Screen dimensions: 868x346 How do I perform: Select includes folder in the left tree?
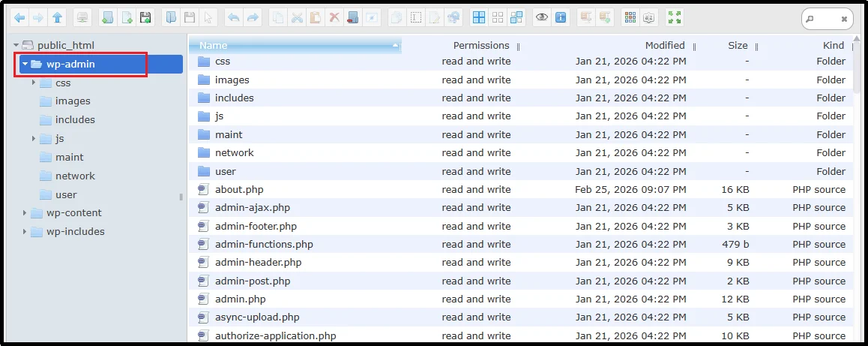(x=75, y=120)
